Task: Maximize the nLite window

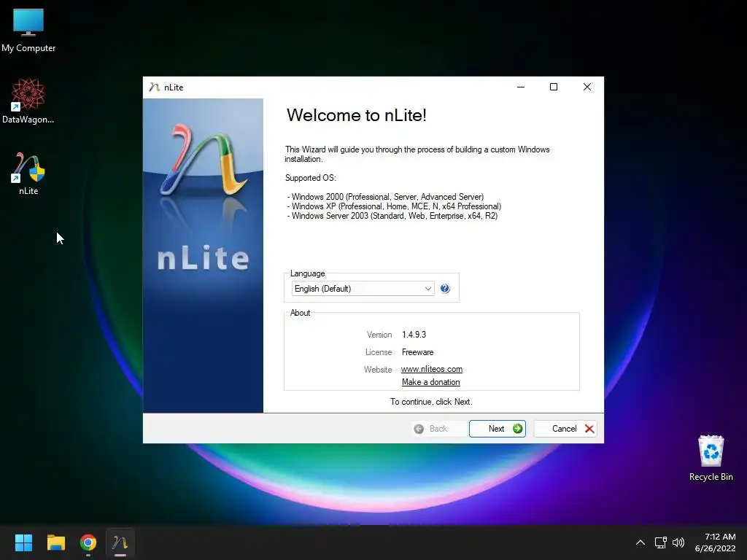Action: pos(554,87)
